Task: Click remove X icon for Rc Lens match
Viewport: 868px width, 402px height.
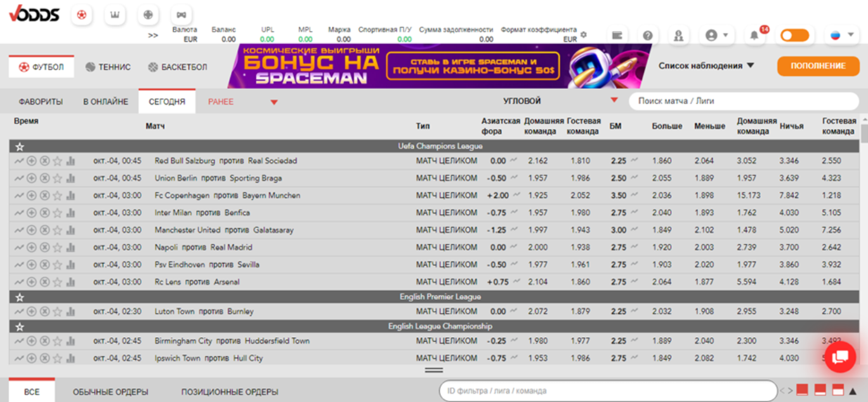Action: point(44,282)
